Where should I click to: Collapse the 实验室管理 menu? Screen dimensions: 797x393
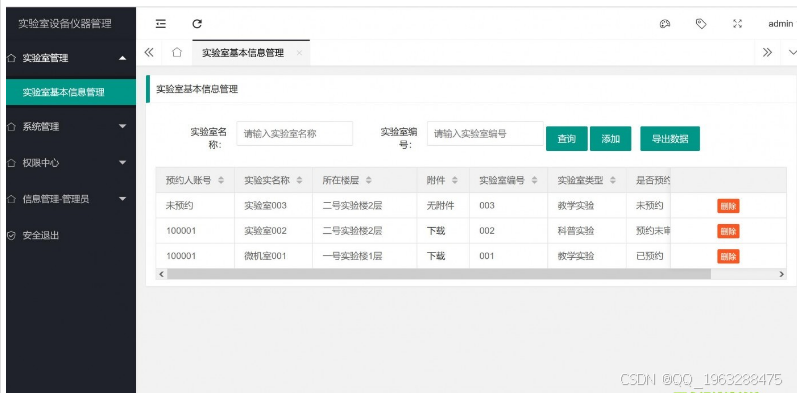(x=71, y=58)
